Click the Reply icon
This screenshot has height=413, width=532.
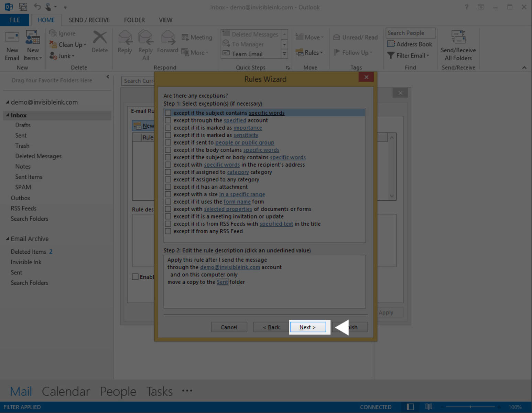tap(125, 38)
